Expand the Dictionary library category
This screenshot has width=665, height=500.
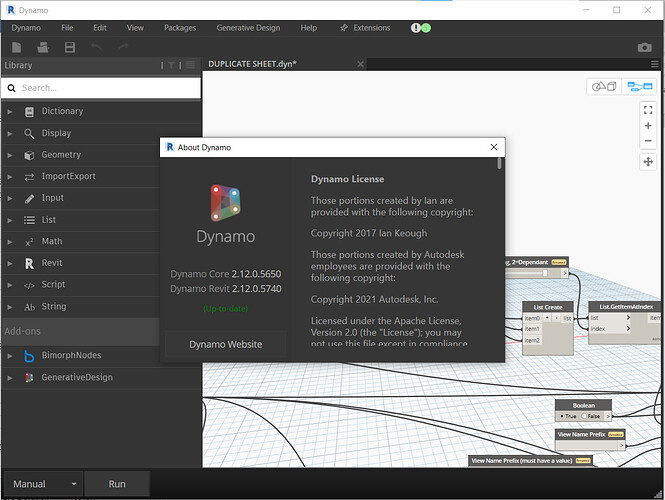point(10,112)
